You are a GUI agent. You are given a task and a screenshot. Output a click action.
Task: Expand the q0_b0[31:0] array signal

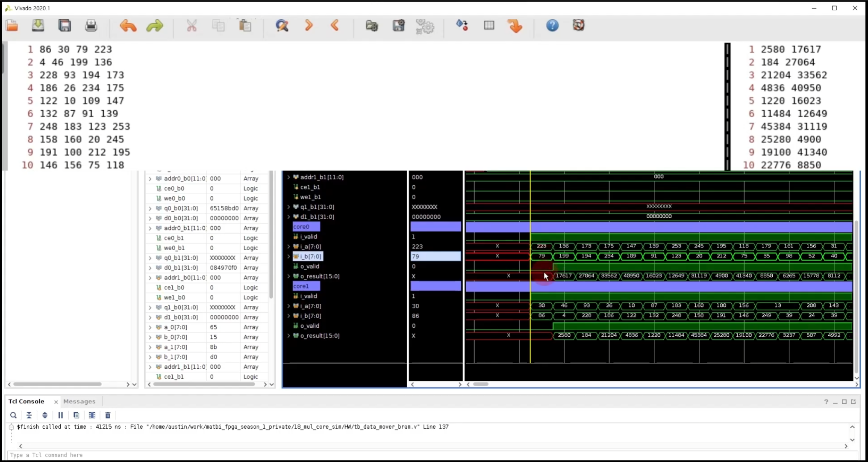pyautogui.click(x=150, y=209)
